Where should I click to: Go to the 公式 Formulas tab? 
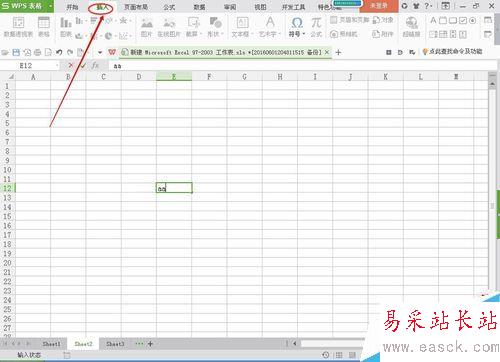click(x=169, y=7)
